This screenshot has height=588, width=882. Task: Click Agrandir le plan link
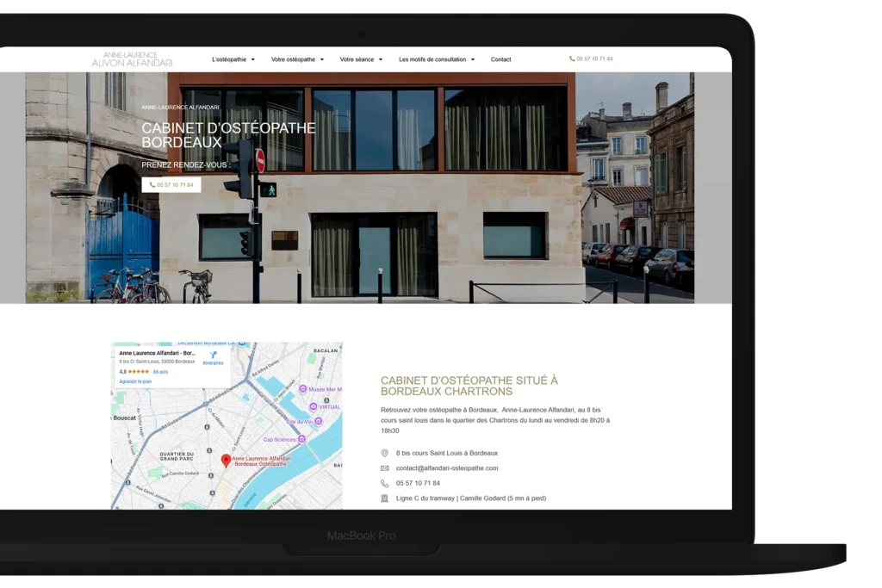(135, 381)
